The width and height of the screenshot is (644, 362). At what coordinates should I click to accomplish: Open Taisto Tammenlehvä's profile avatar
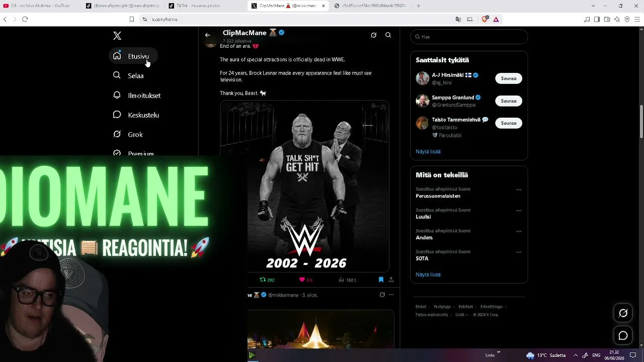[x=423, y=123]
